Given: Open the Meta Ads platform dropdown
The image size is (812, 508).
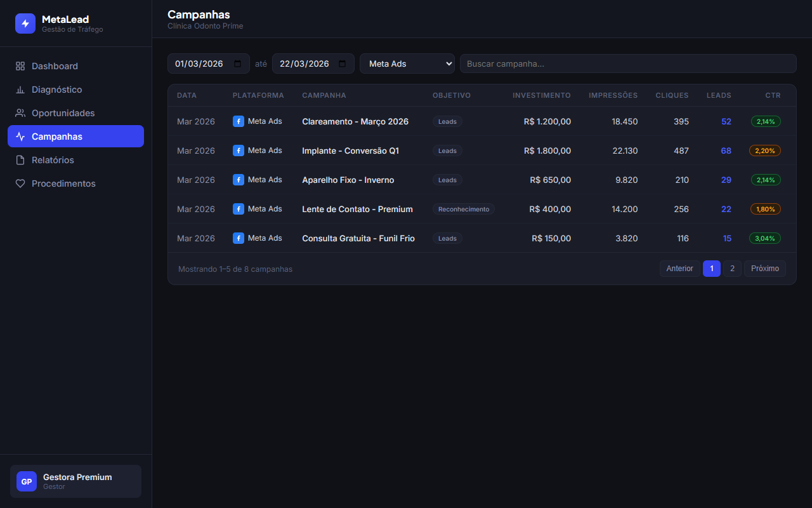Looking at the screenshot, I should tap(407, 63).
